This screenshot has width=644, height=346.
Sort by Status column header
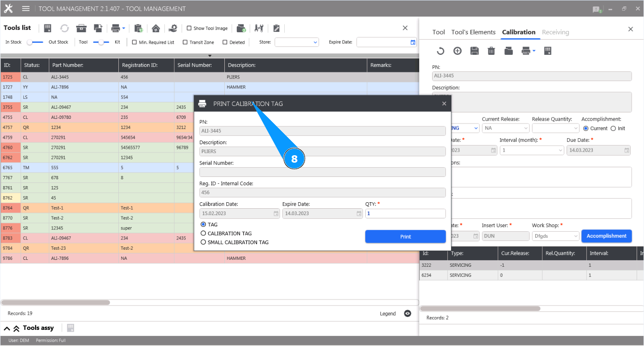[x=35, y=65]
